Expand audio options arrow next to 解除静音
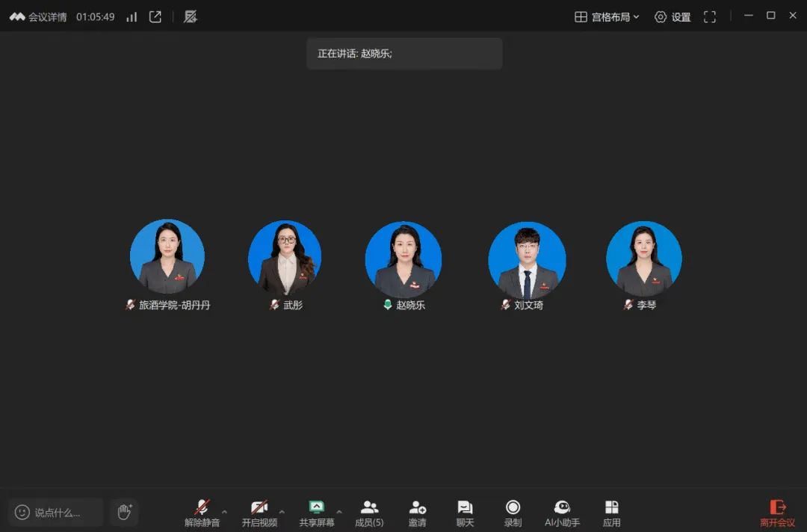The height and width of the screenshot is (532, 807). (224, 512)
